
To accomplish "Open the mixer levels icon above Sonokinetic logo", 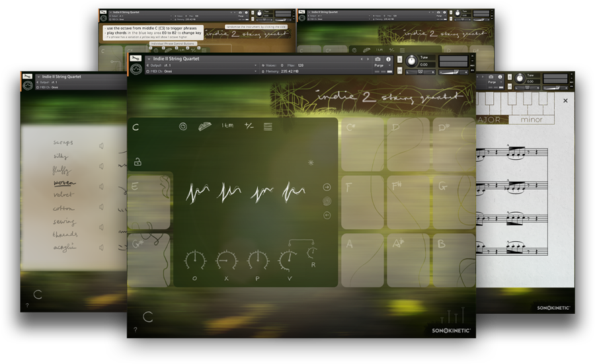I will (453, 316).
